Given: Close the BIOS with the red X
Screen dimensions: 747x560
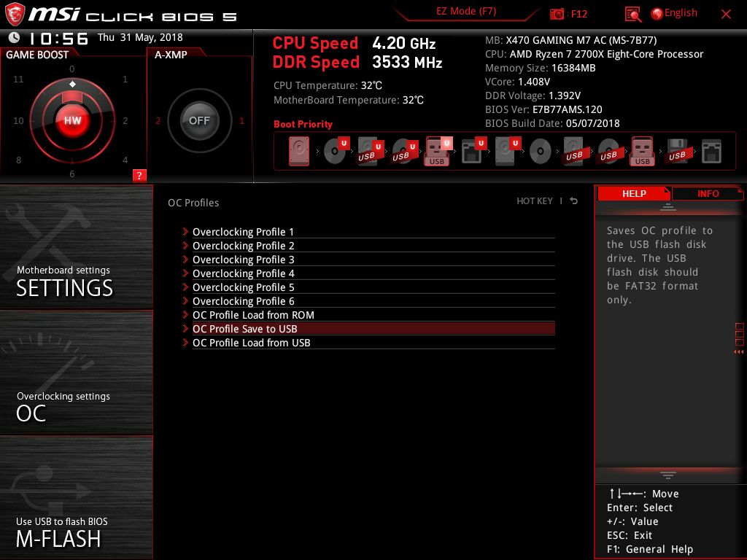Looking at the screenshot, I should pos(726,15).
